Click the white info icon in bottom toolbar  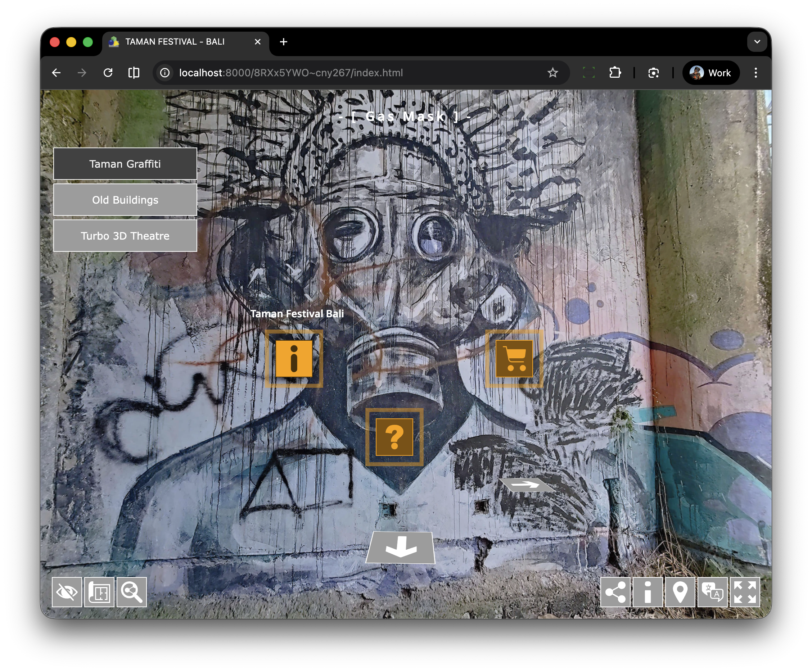(x=648, y=592)
